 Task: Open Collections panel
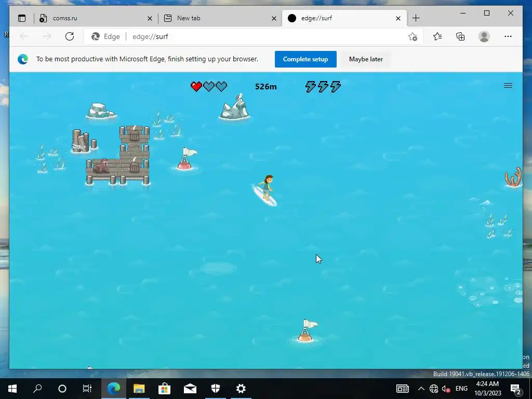tap(460, 36)
